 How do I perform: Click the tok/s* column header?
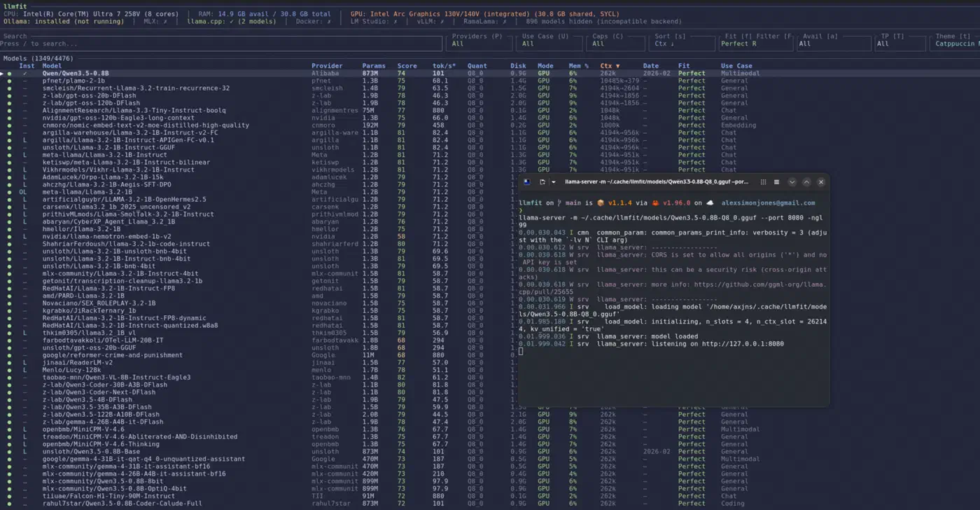click(444, 66)
